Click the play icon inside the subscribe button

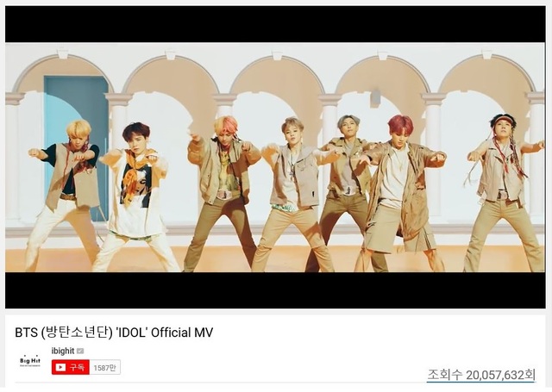60,367
